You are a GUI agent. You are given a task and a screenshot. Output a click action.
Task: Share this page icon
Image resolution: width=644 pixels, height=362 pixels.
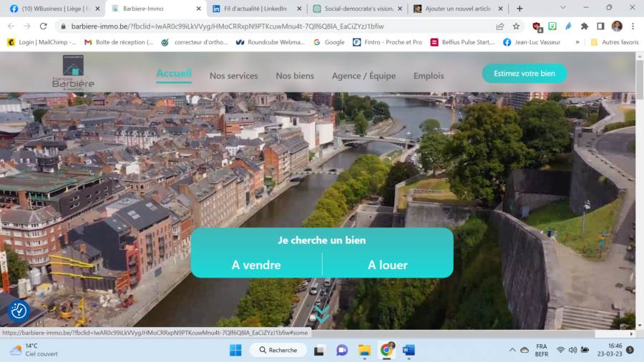point(500,26)
